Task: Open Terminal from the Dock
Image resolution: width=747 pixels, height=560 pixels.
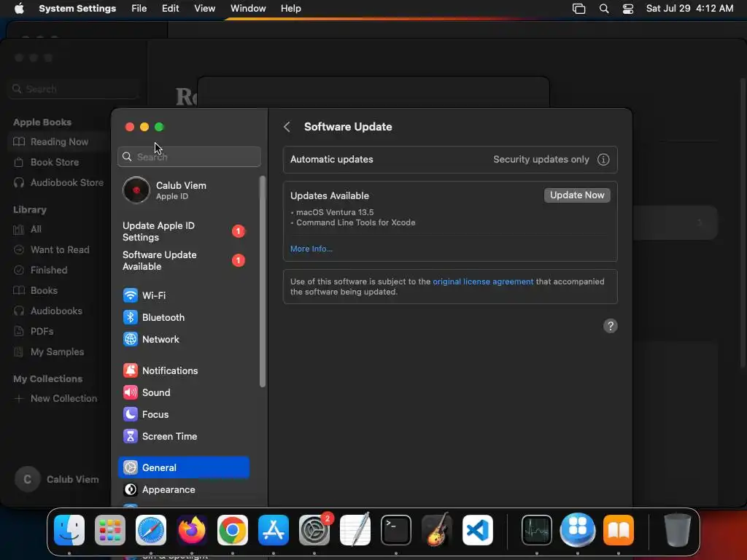Action: click(396, 530)
